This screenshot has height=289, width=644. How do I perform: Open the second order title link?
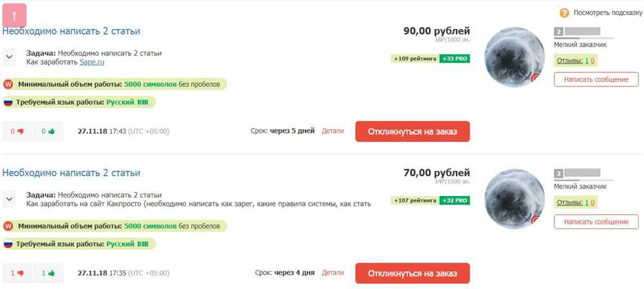pos(71,173)
